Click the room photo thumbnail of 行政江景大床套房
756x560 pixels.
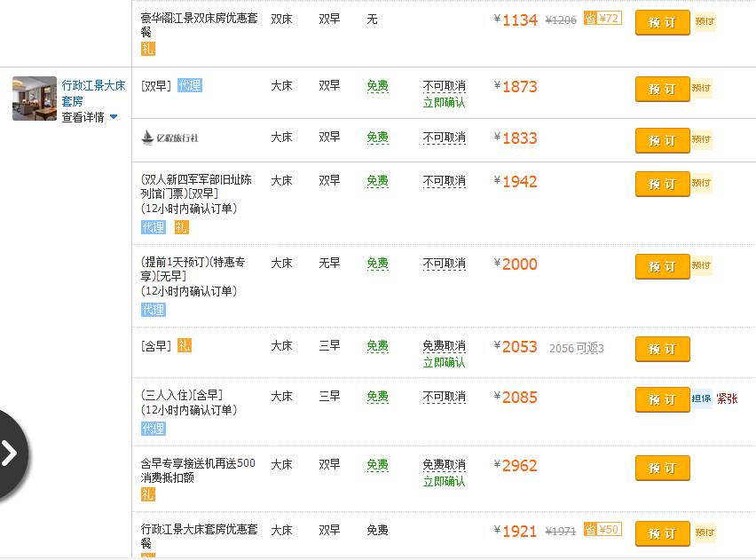[34, 98]
